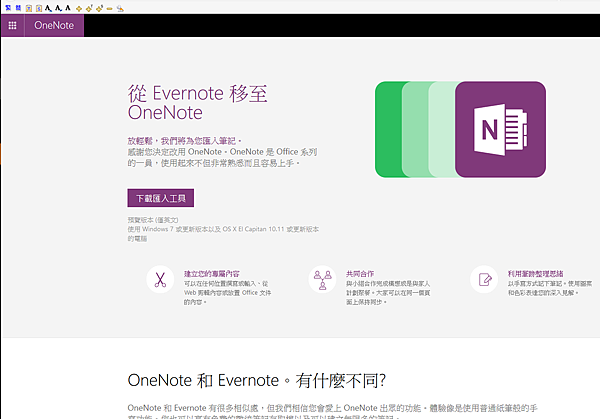Click the last toolbar icon with orange mark
600x419 pixels.
click(x=120, y=8)
